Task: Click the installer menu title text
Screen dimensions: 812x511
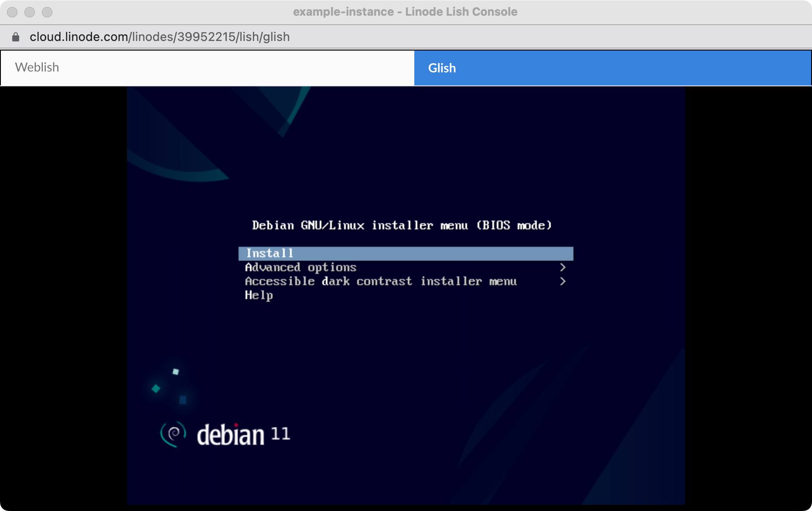Action: click(x=402, y=225)
